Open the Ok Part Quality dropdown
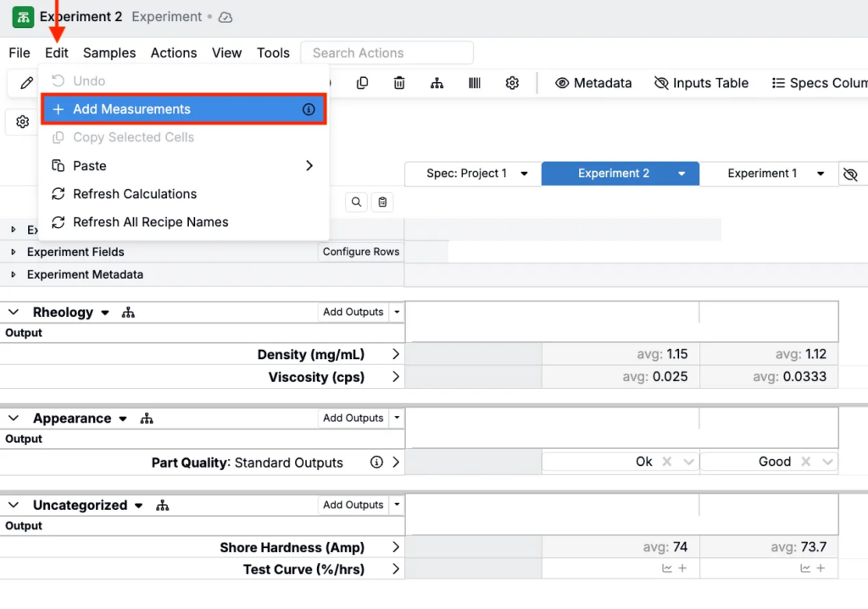Image resolution: width=868 pixels, height=609 pixels. pyautogui.click(x=688, y=462)
